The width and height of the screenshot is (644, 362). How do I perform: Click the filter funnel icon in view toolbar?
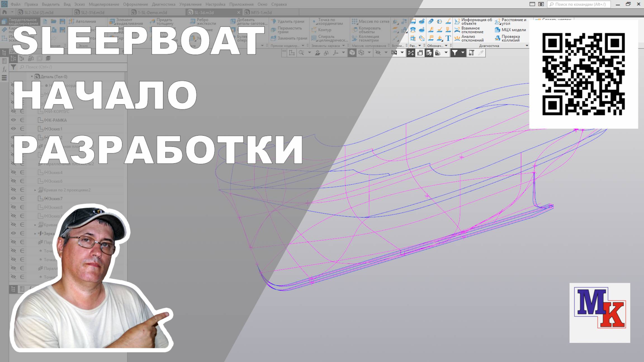point(455,53)
